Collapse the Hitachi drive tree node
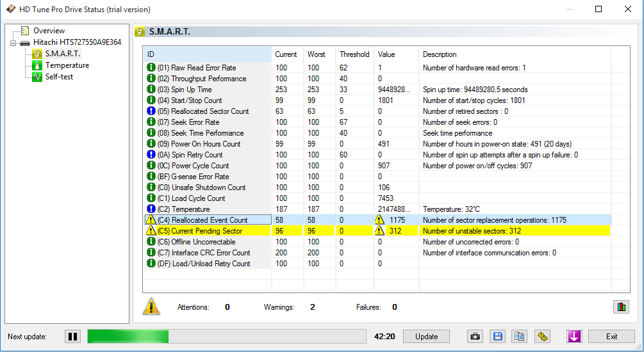644x352 pixels. coord(13,43)
